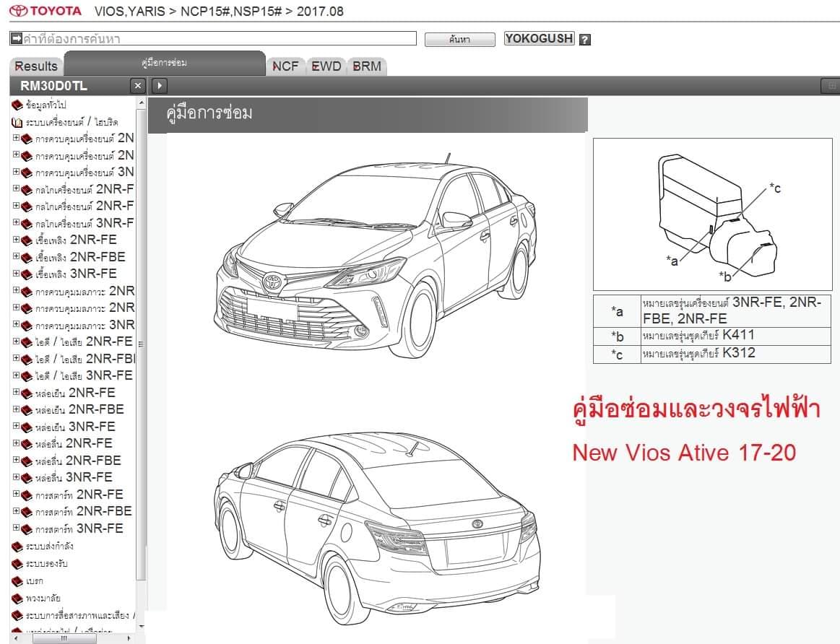Image resolution: width=840 pixels, height=644 pixels.
Task: Close the RM30D0TL panel with X
Action: (x=138, y=86)
